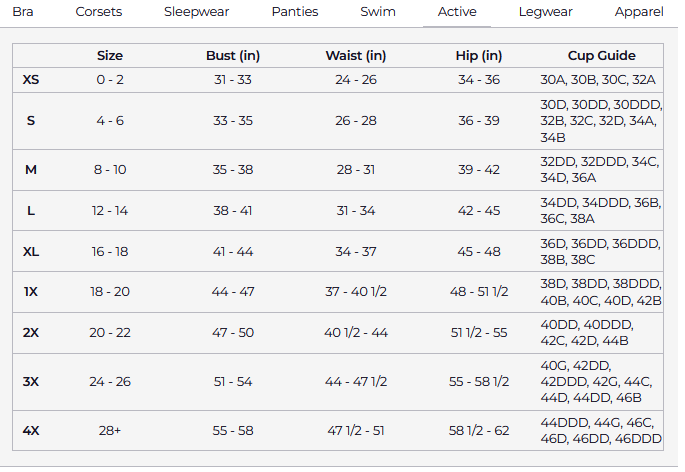
Task: Click the Bust (in) column header
Action: pos(233,56)
